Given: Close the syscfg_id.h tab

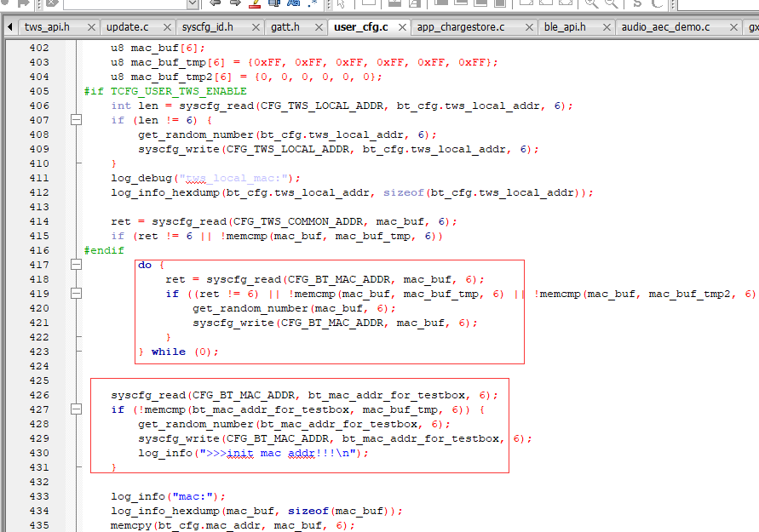Looking at the screenshot, I should [256, 27].
